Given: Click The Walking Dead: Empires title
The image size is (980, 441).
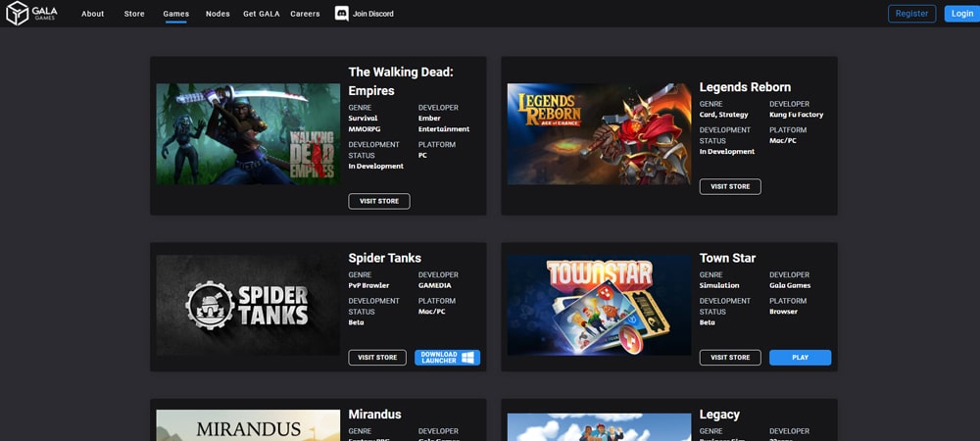Looking at the screenshot, I should click(401, 81).
